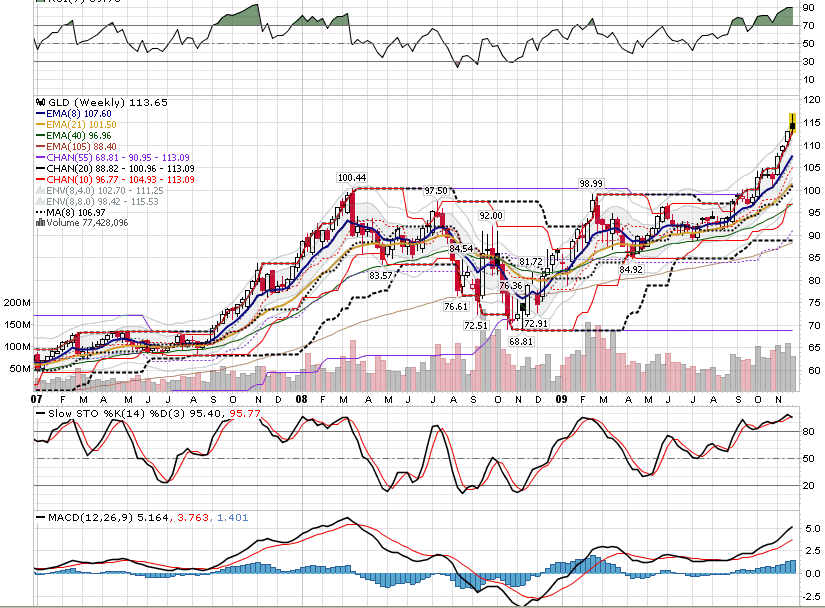Click the 5.0 value on MACD axis

coord(813,529)
